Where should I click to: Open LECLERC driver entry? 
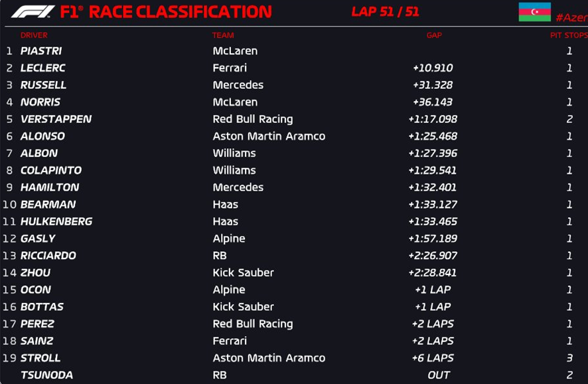coord(42,68)
